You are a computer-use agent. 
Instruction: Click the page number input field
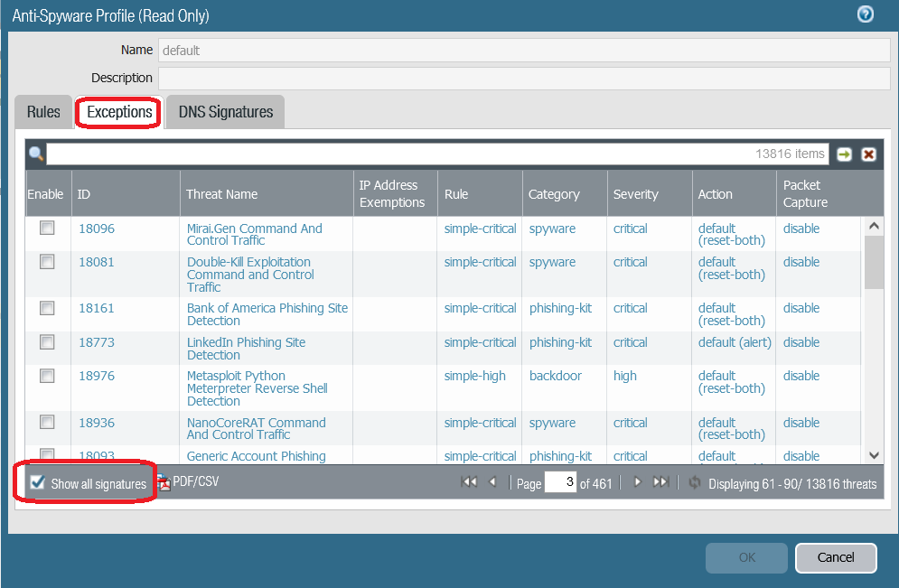[x=560, y=482]
